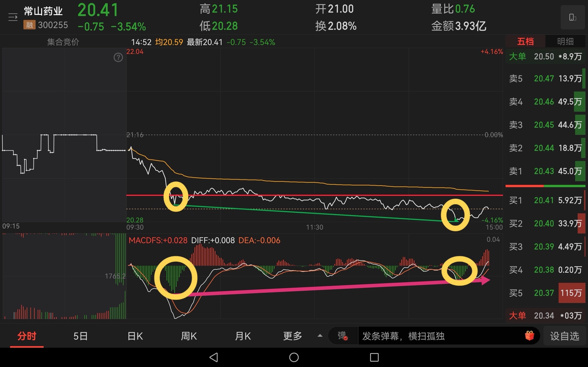This screenshot has height=367, width=588.
Task: Tap the 融 margin trading badge
Action: (x=29, y=25)
